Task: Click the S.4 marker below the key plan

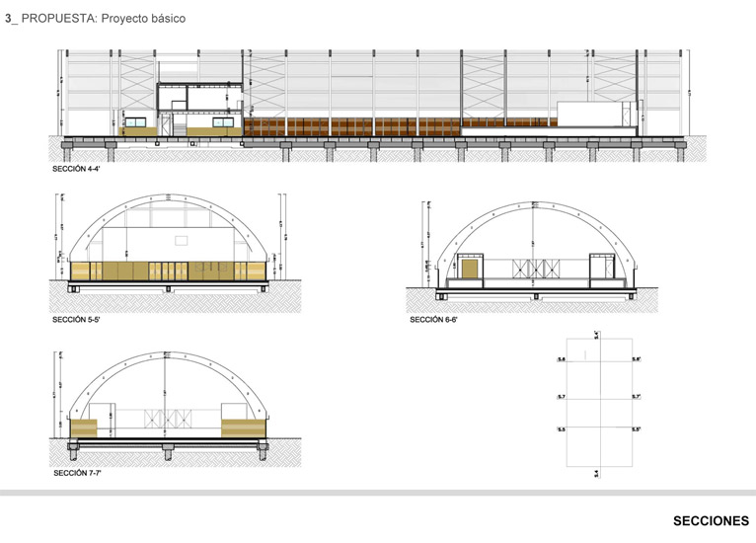Action: (x=597, y=474)
